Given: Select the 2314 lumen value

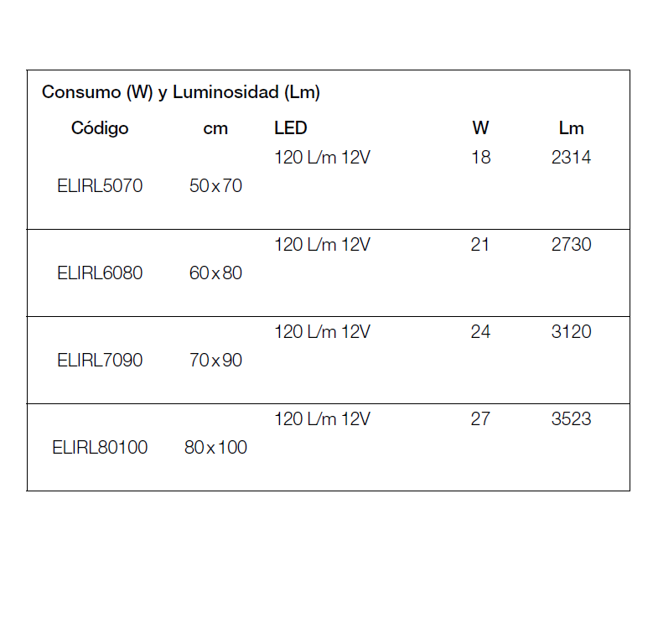Looking at the screenshot, I should coord(571,158).
